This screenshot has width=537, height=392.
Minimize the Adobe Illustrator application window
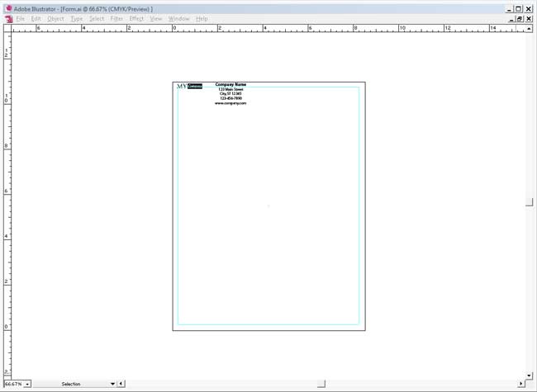pos(510,9)
